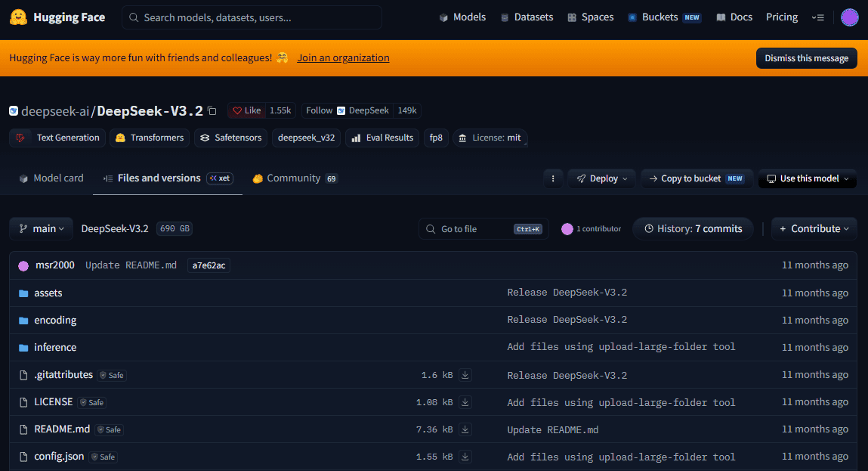Click Safe badge next to config.json
868x471 pixels.
click(103, 457)
